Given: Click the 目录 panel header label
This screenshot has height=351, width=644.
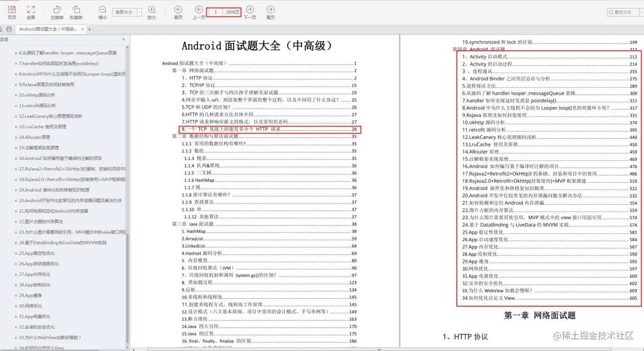Looking at the screenshot, I should (x=4, y=39).
